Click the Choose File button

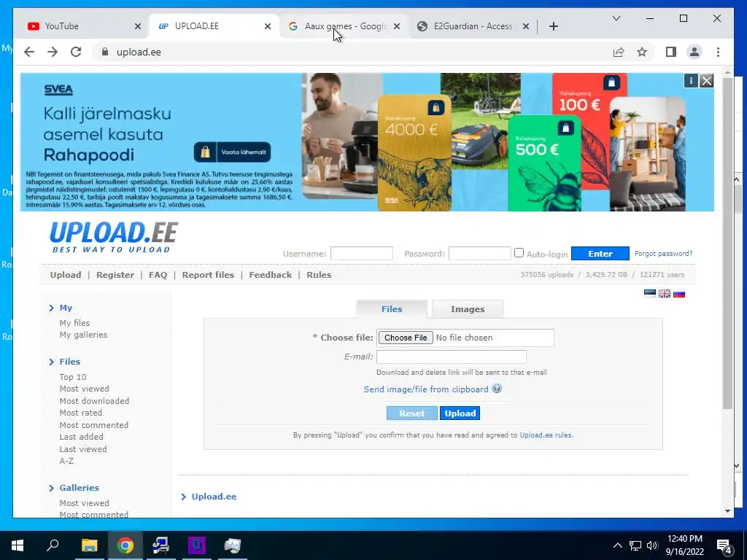pyautogui.click(x=406, y=338)
